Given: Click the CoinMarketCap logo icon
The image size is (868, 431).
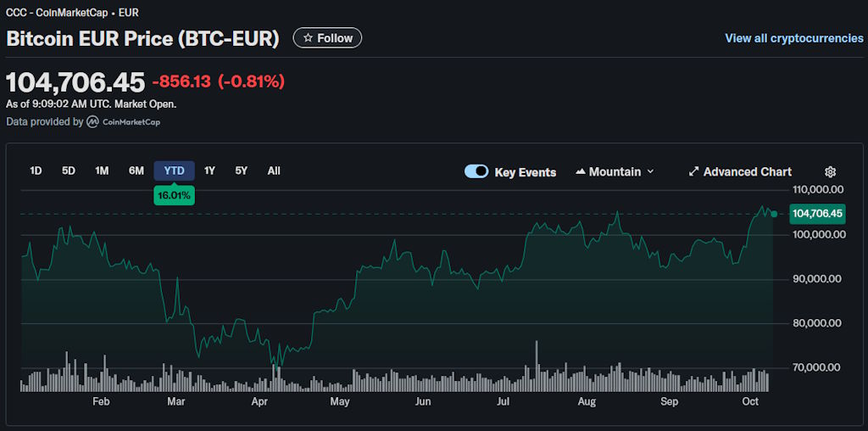Looking at the screenshot, I should click(x=92, y=122).
